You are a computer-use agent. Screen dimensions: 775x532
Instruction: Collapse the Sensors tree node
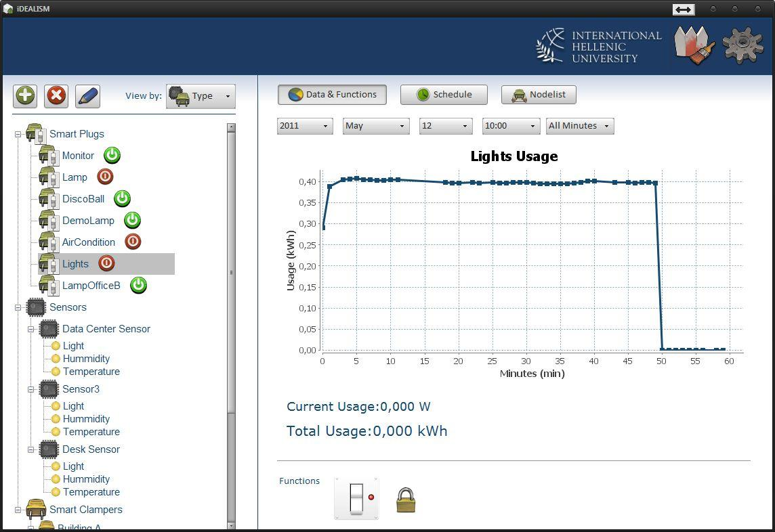[x=18, y=307]
